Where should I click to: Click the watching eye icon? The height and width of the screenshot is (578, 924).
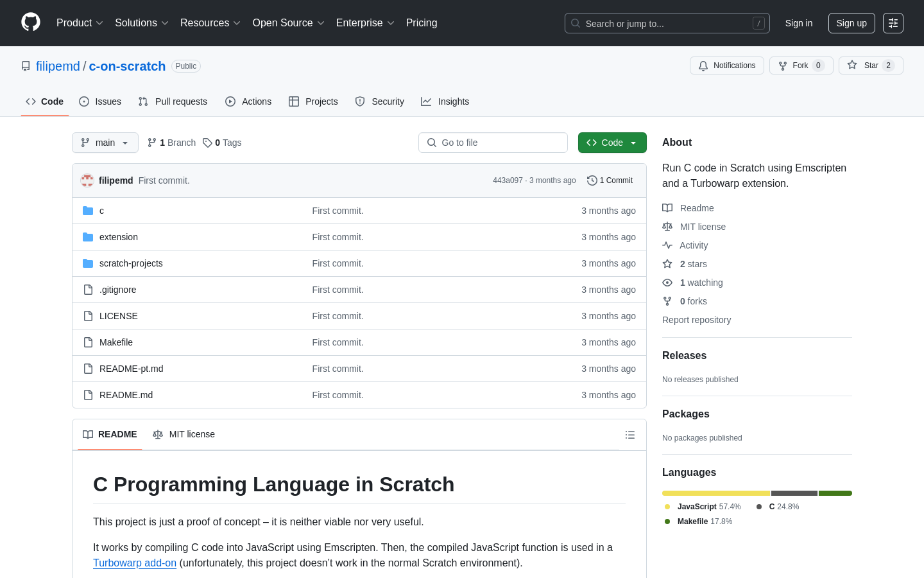[667, 283]
